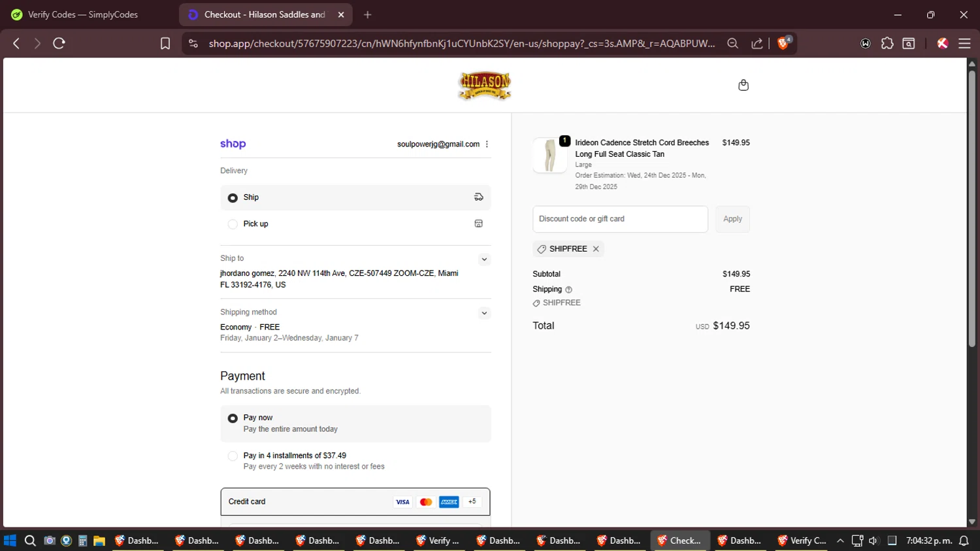Open browser main hamburger menu

click(964, 43)
